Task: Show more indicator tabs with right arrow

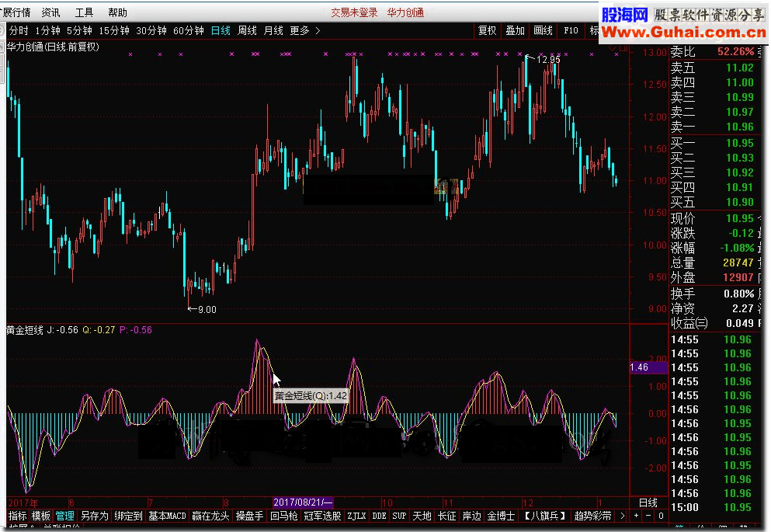Action: 623,516
